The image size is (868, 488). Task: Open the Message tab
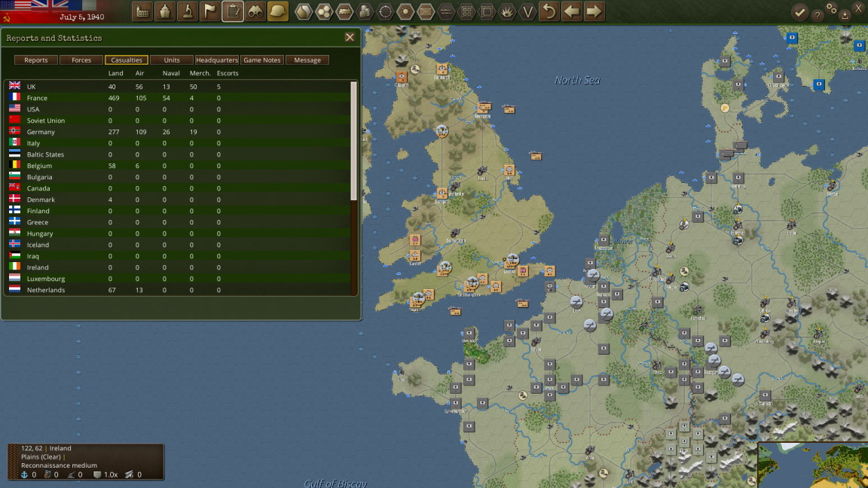(307, 59)
